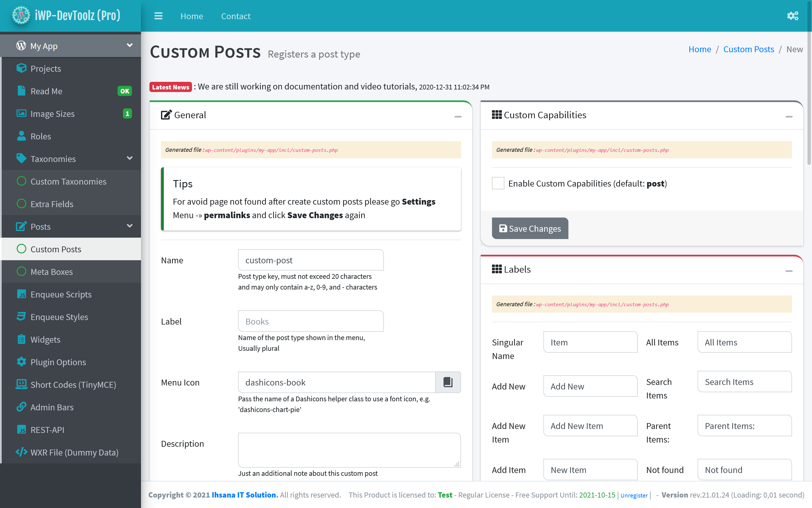The image size is (812, 508).
Task: Click the Read Me file icon
Action: pyautogui.click(x=21, y=91)
